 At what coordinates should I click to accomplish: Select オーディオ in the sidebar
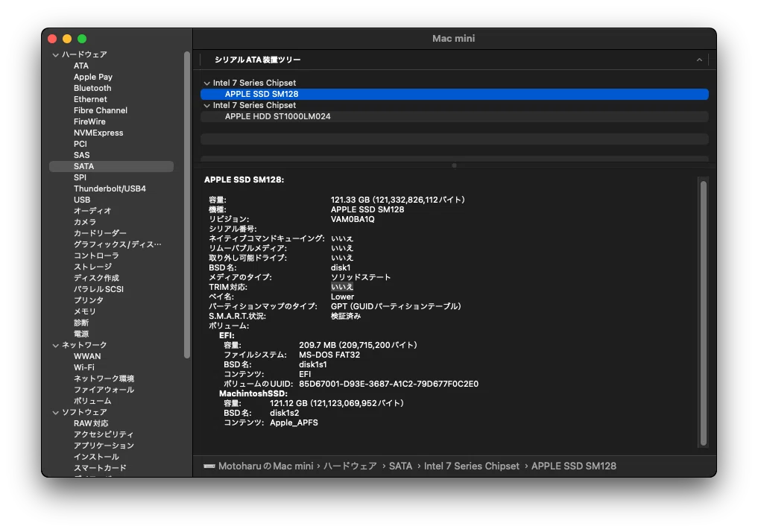(92, 211)
